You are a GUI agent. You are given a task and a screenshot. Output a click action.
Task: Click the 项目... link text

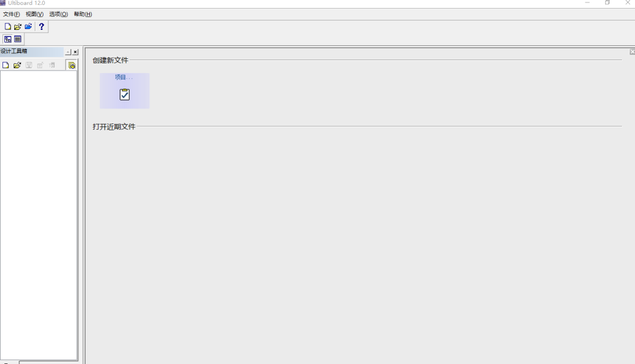123,77
